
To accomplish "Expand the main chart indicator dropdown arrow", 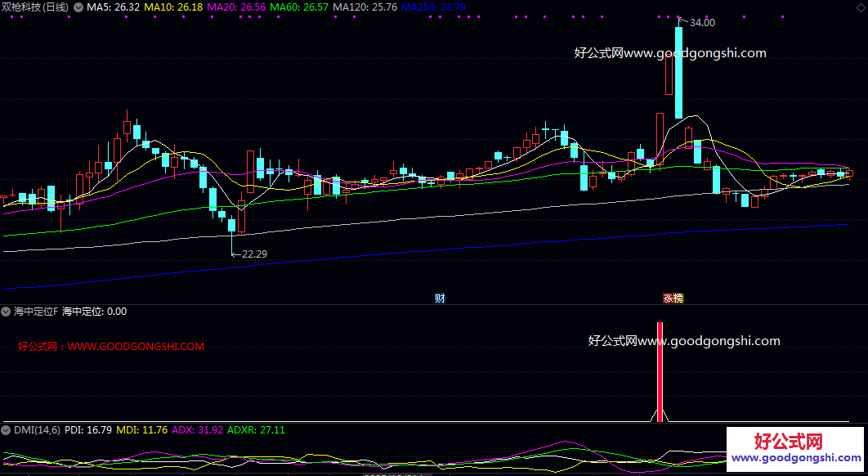I will 78,7.
